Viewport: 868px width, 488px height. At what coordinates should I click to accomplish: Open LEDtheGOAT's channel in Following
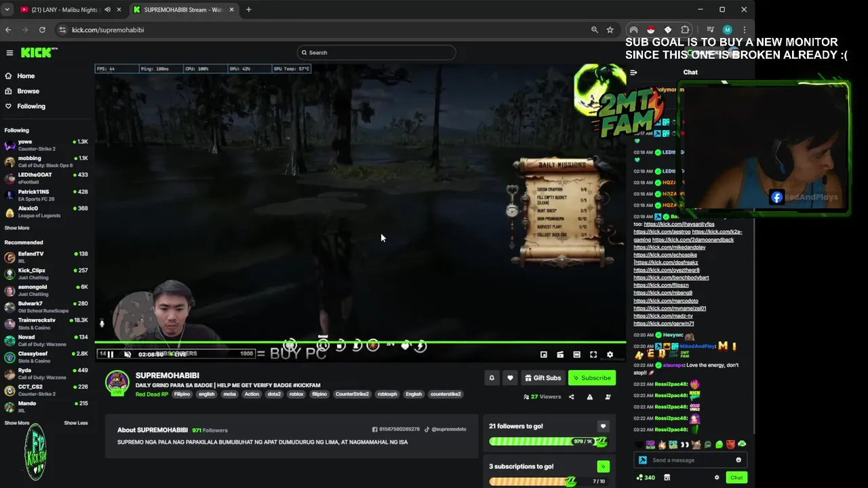pos(45,178)
